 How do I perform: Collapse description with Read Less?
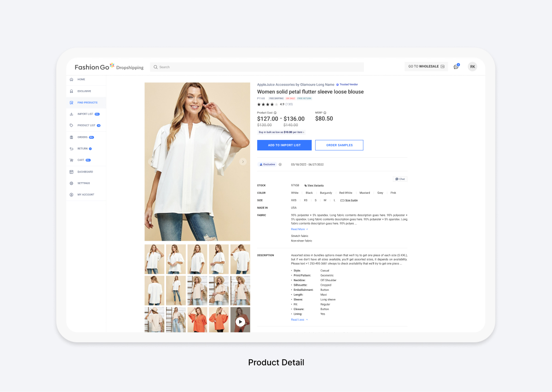299,320
